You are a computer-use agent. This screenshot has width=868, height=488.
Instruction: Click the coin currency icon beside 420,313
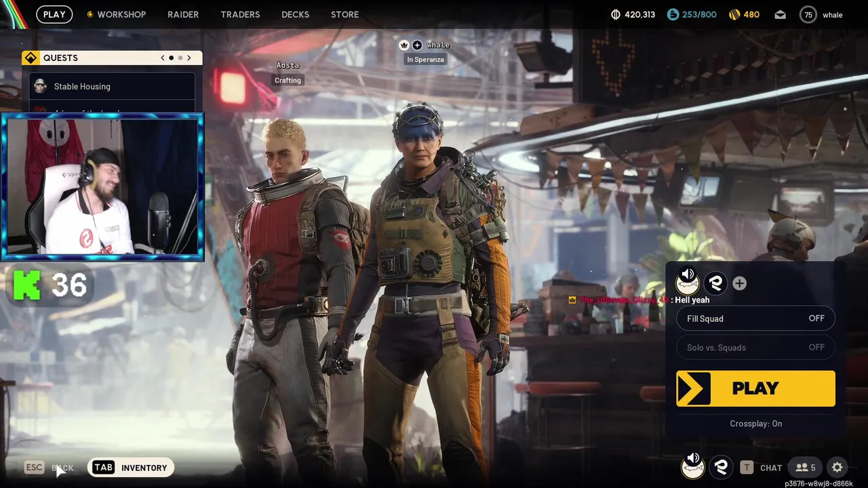point(616,14)
